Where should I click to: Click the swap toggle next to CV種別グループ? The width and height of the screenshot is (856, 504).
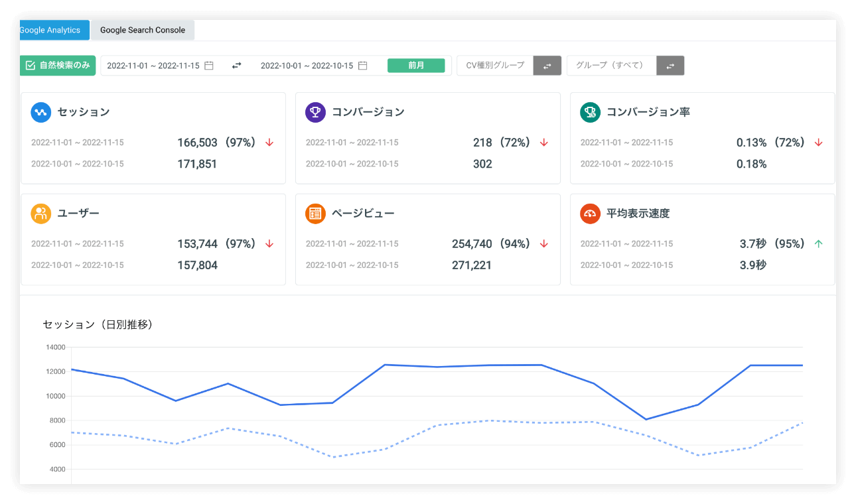click(x=548, y=65)
